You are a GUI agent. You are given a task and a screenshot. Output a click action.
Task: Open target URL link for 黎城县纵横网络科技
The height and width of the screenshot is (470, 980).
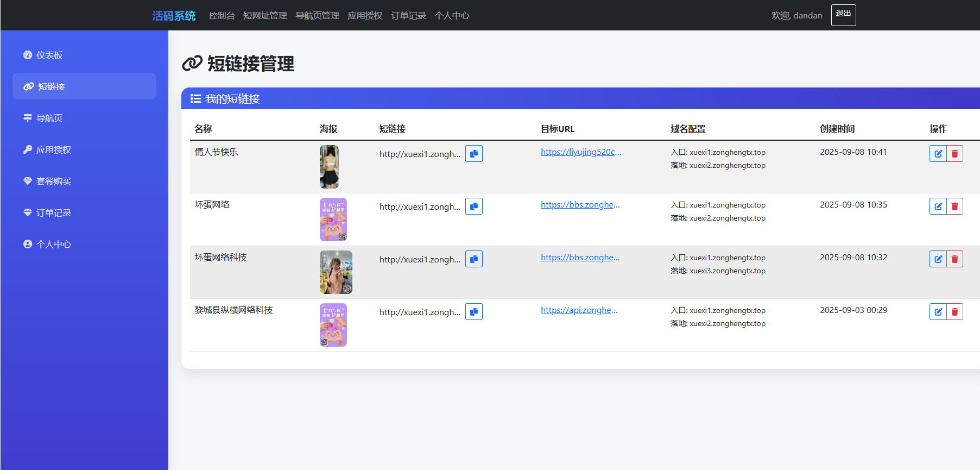coord(579,310)
